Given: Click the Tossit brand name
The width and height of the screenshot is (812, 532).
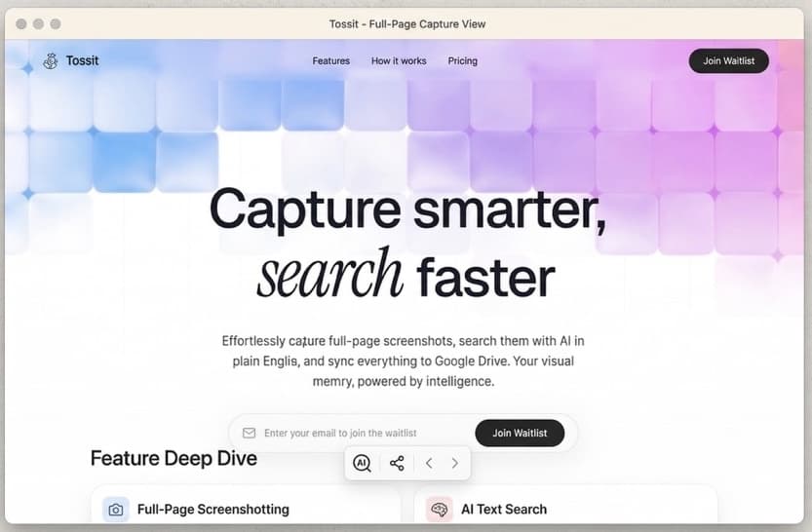Looking at the screenshot, I should click(x=82, y=60).
